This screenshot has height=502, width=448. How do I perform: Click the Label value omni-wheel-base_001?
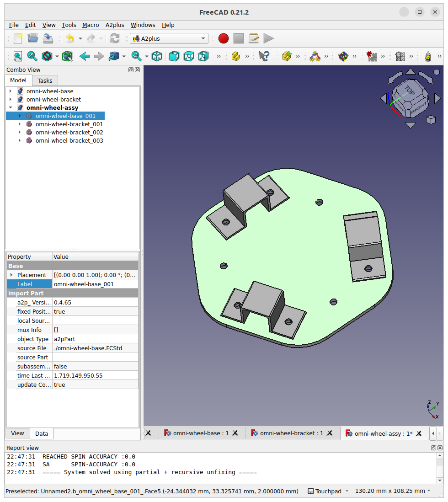pos(95,284)
